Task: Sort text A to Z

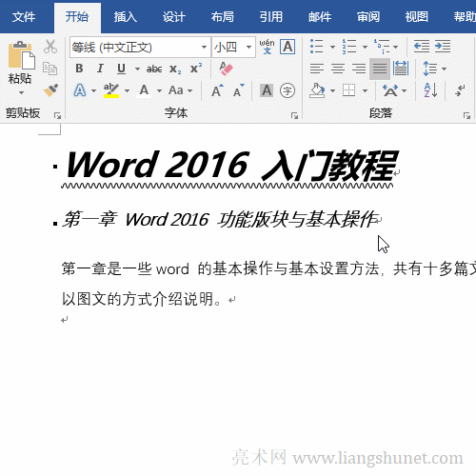Action: (430, 90)
